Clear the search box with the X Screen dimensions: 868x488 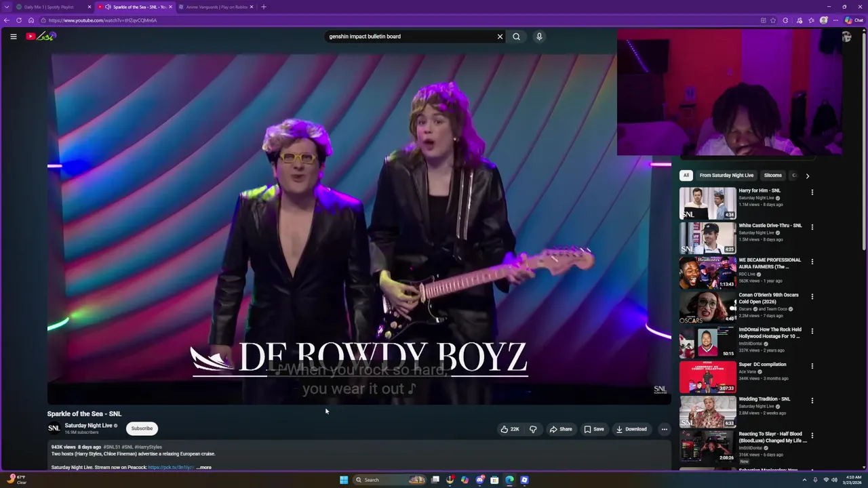point(500,37)
